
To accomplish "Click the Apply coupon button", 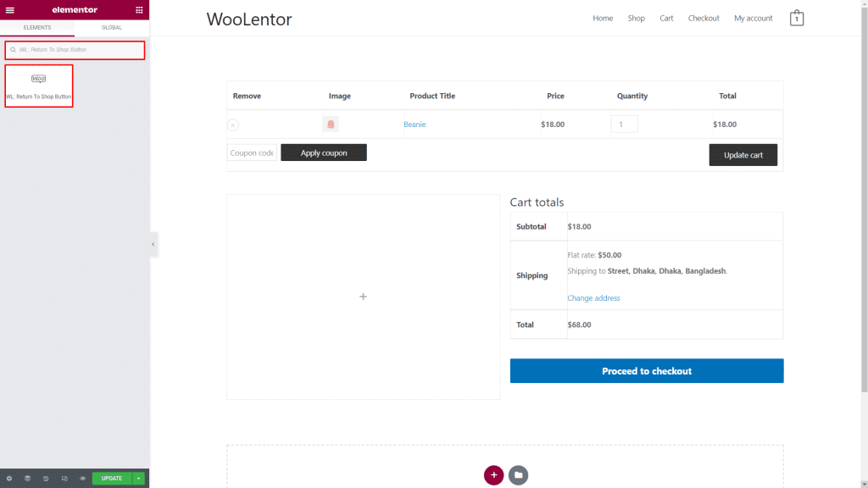I will pos(324,152).
